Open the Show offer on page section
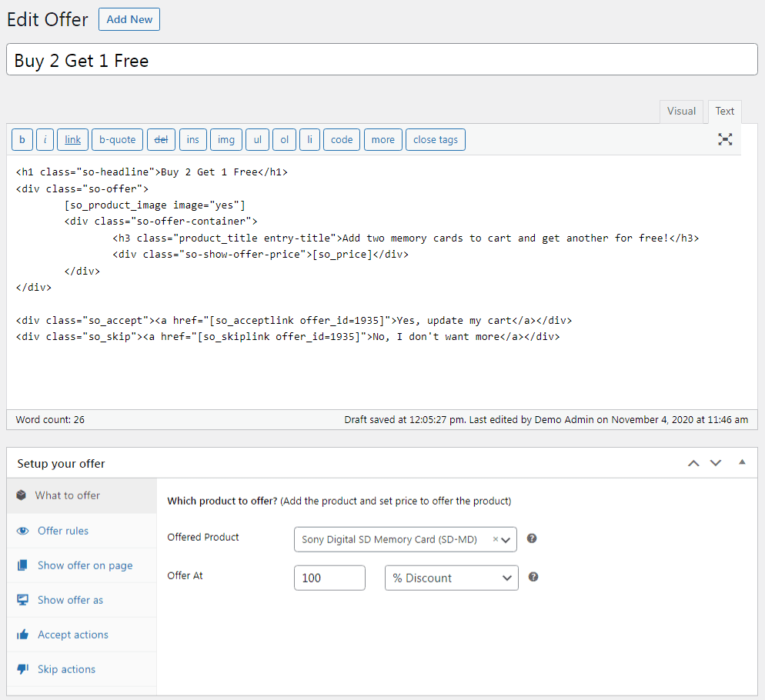 (82, 565)
